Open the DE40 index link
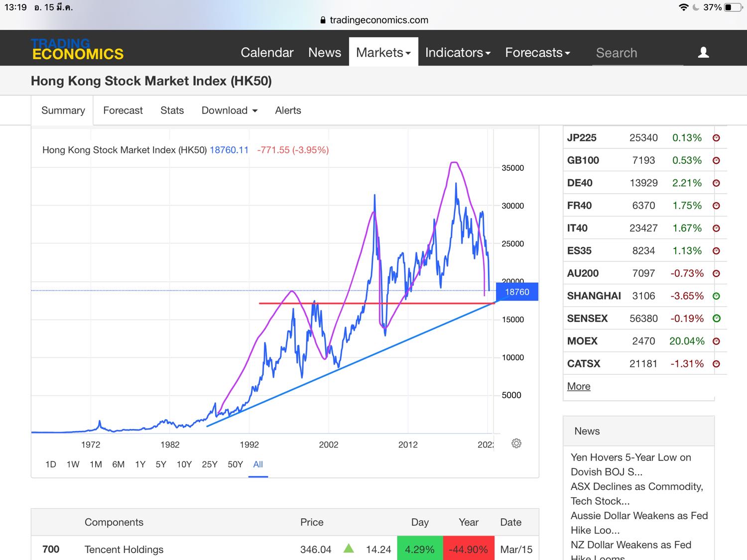Image resolution: width=747 pixels, height=560 pixels. click(580, 183)
